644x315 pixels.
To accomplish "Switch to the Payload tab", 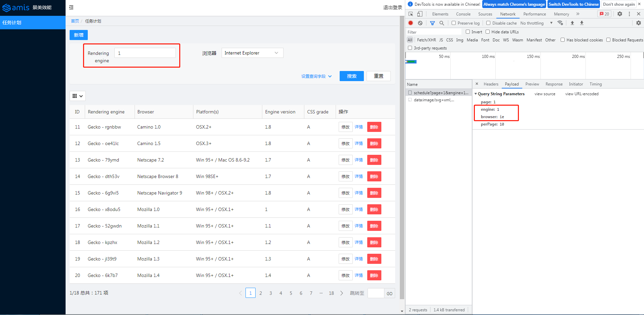I will point(512,84).
